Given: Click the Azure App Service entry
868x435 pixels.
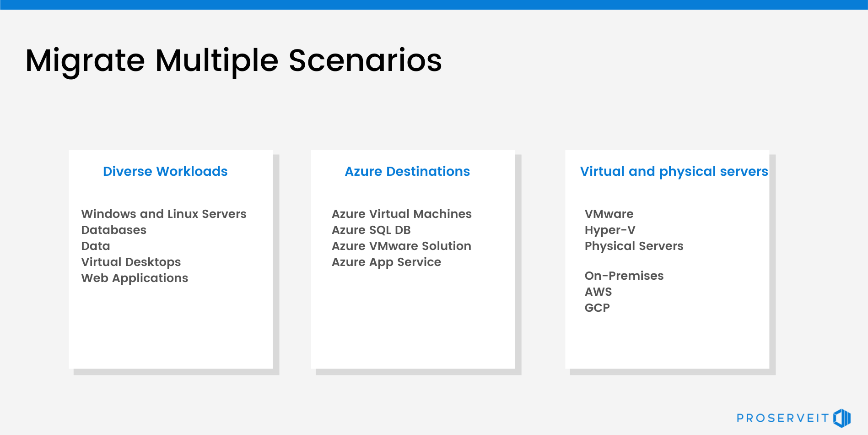Looking at the screenshot, I should pos(386,262).
